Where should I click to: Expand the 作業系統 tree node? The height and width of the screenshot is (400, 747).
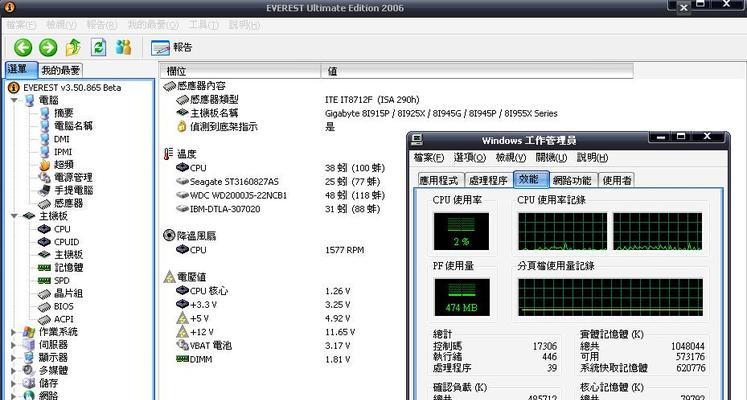click(13, 332)
